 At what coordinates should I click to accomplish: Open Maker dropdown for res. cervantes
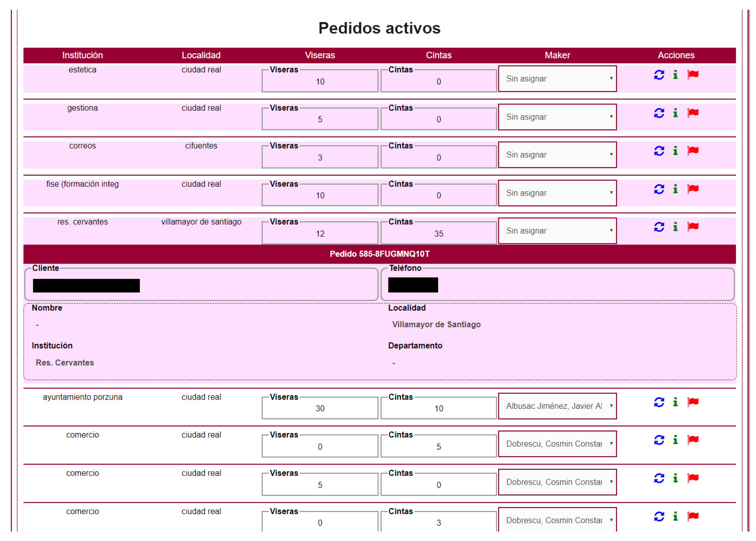[x=557, y=231]
